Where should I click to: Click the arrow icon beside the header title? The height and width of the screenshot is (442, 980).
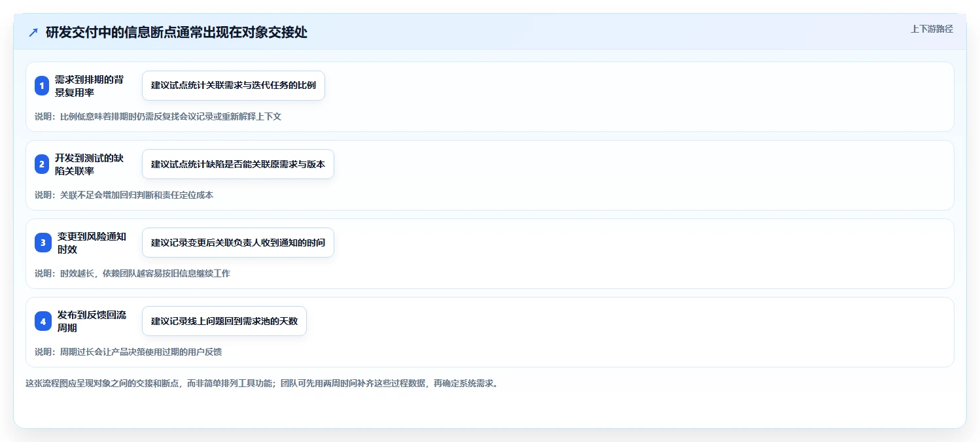coord(33,33)
